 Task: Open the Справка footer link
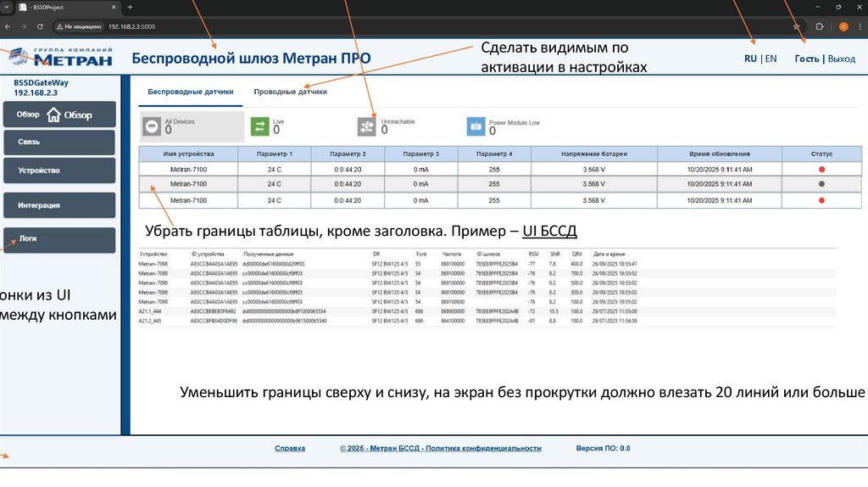pos(290,448)
